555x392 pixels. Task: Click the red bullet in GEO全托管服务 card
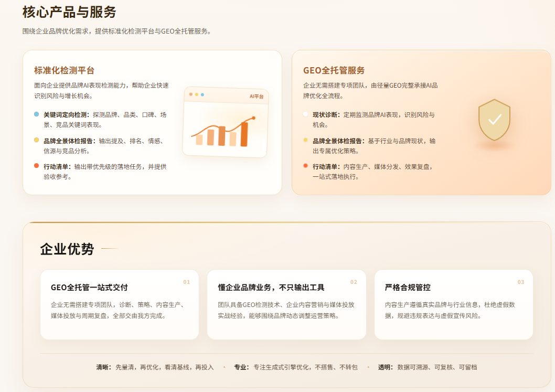click(x=305, y=166)
